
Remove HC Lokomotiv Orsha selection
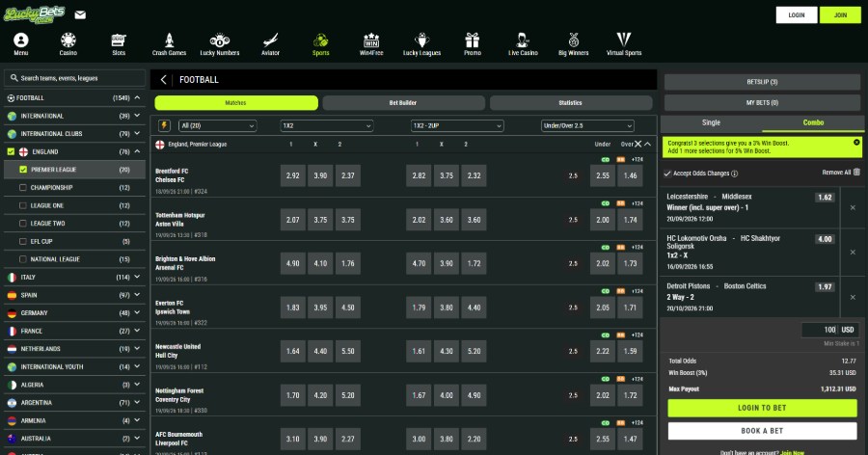853,252
